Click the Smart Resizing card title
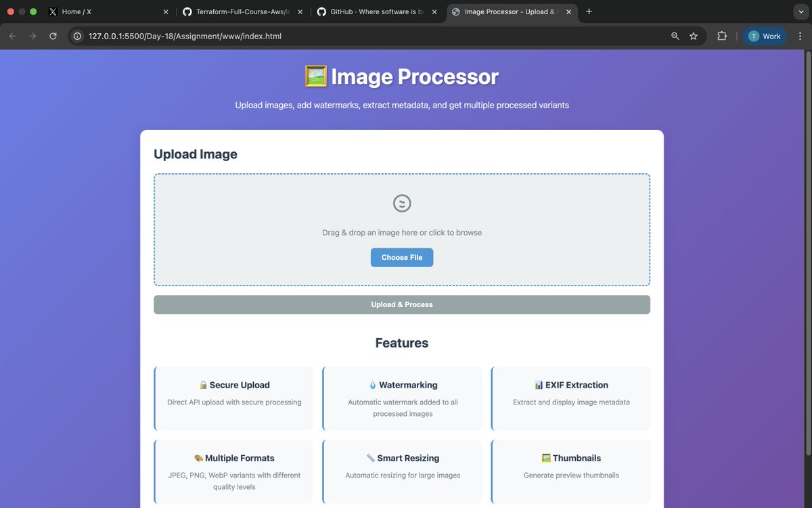Screen dimensions: 812x508 pos(408,458)
